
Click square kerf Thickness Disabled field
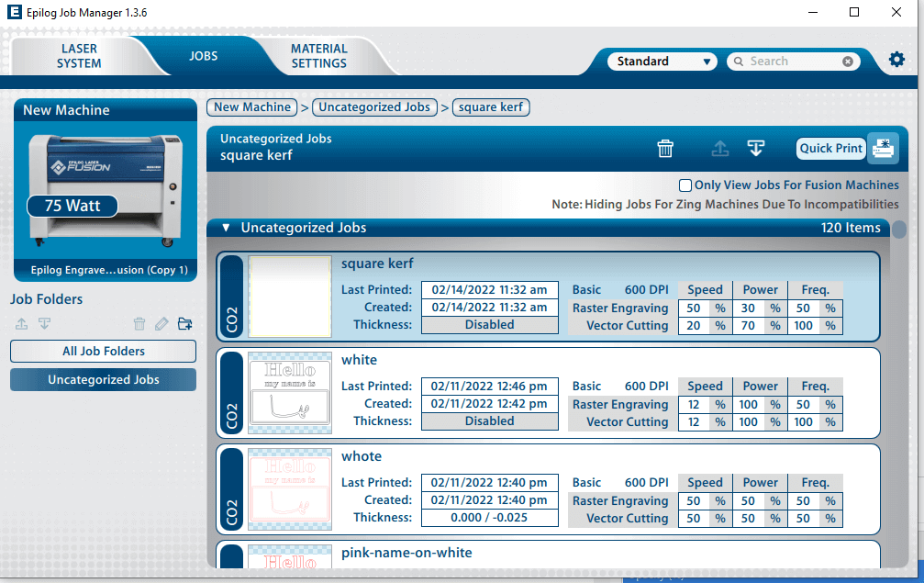pyautogui.click(x=489, y=325)
